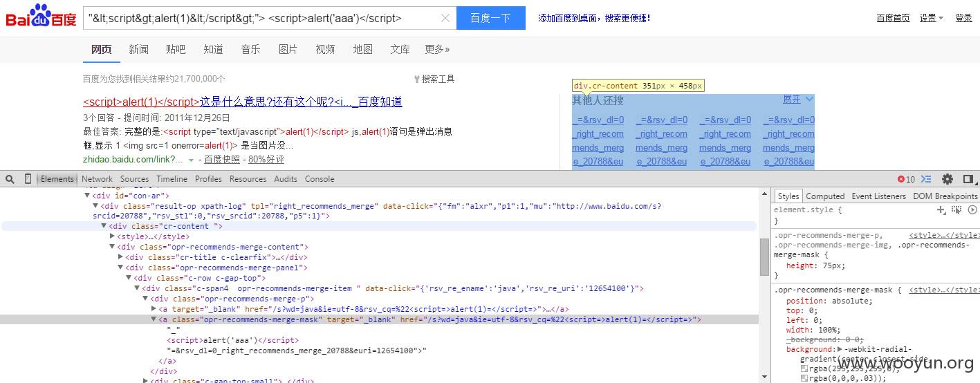Open the Resources panel
This screenshot has width=980, height=383.
(x=248, y=179)
